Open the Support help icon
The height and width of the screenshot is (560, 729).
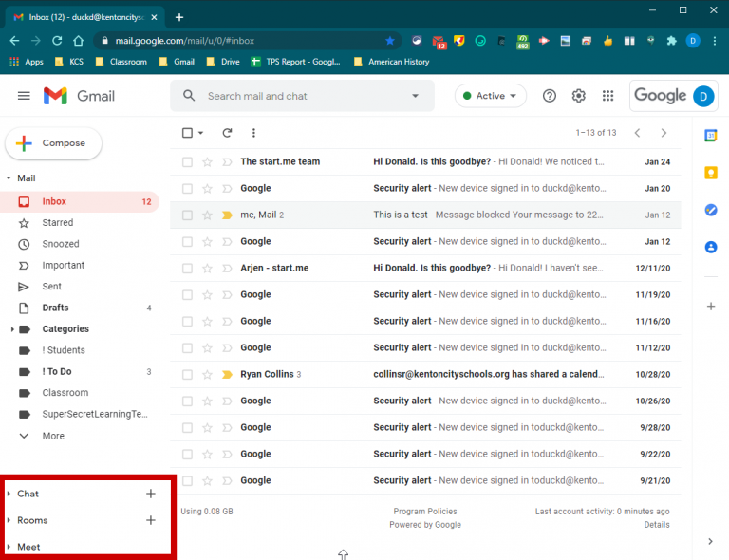[549, 96]
